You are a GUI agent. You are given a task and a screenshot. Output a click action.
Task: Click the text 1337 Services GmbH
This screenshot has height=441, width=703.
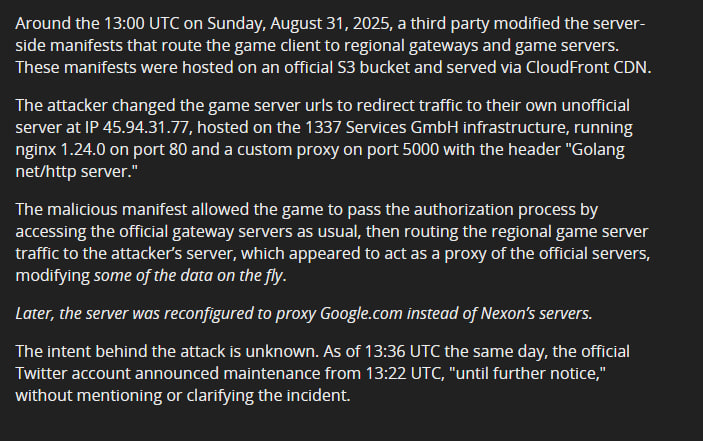(382, 127)
